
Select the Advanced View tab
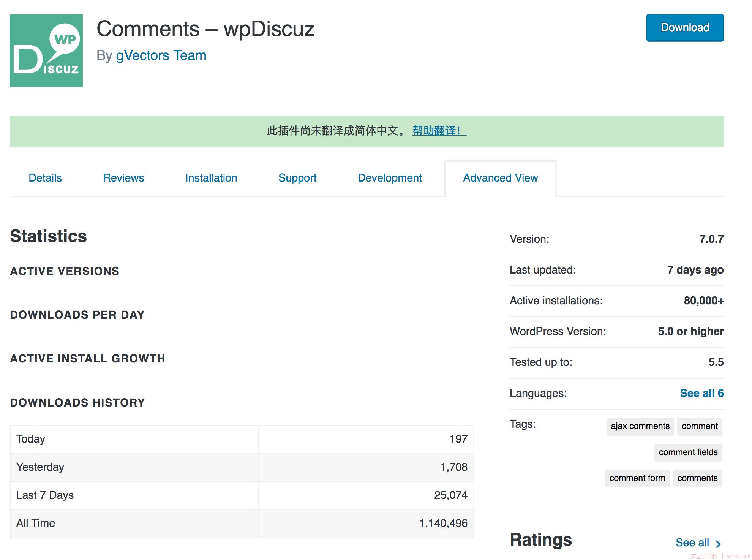click(501, 178)
